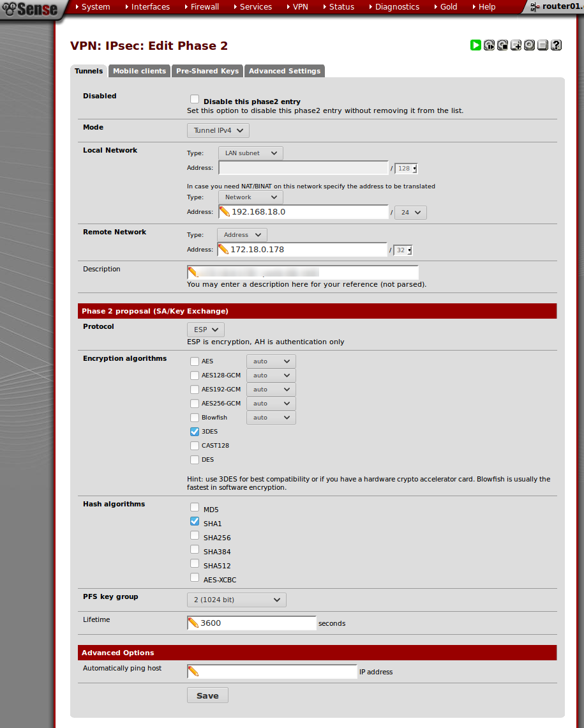Enable the Blowfish checkbox

tap(195, 418)
